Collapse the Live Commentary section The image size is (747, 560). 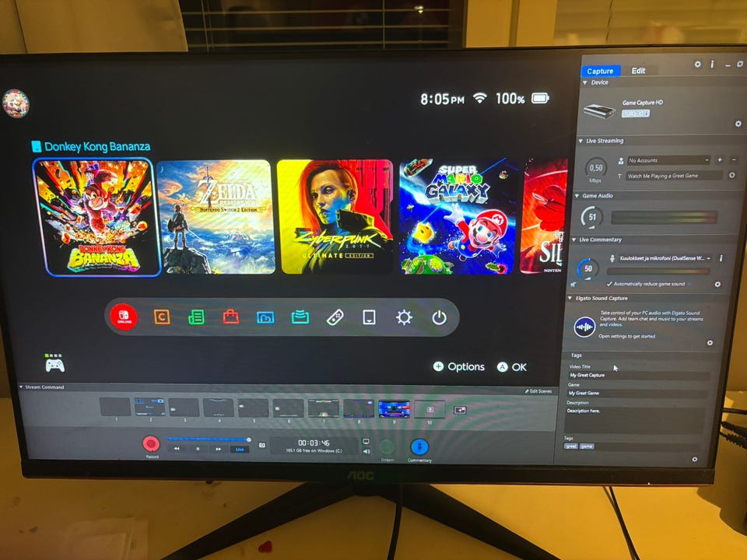573,240
